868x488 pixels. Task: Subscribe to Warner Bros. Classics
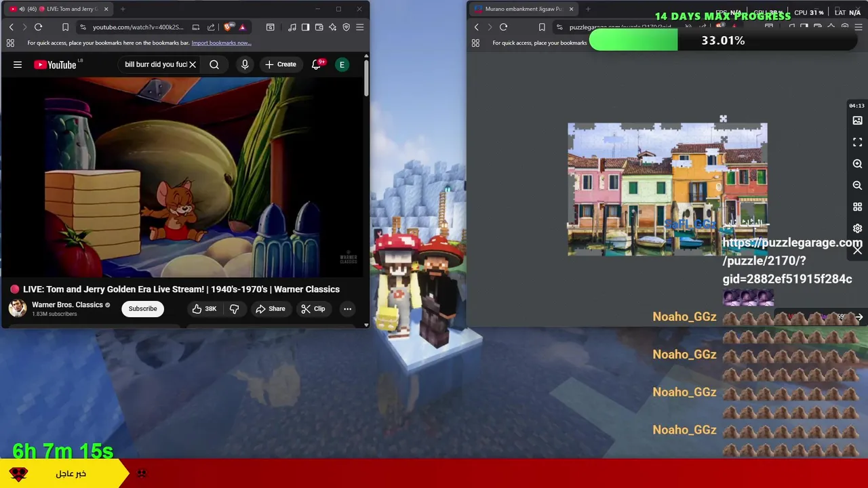point(142,308)
